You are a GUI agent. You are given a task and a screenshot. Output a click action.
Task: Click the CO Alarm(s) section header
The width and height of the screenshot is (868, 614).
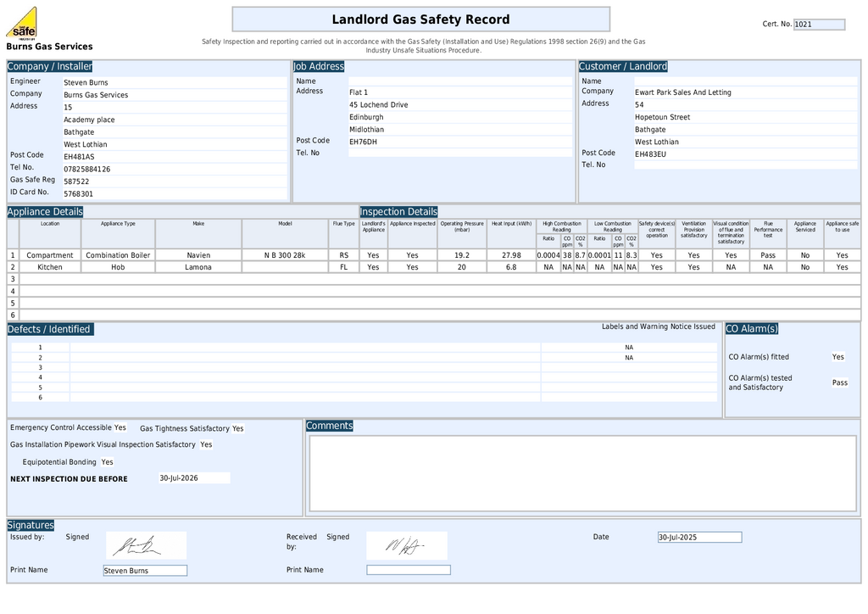pos(752,329)
